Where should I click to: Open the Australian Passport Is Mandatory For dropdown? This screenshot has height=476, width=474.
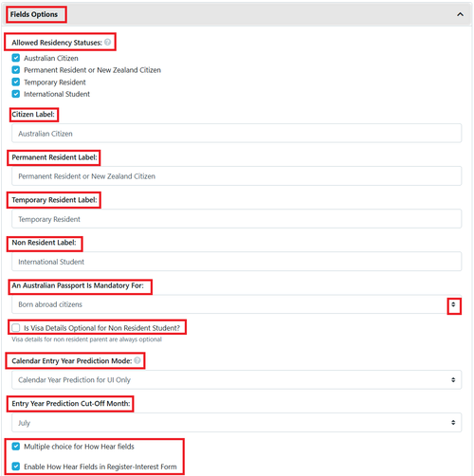coord(236,304)
